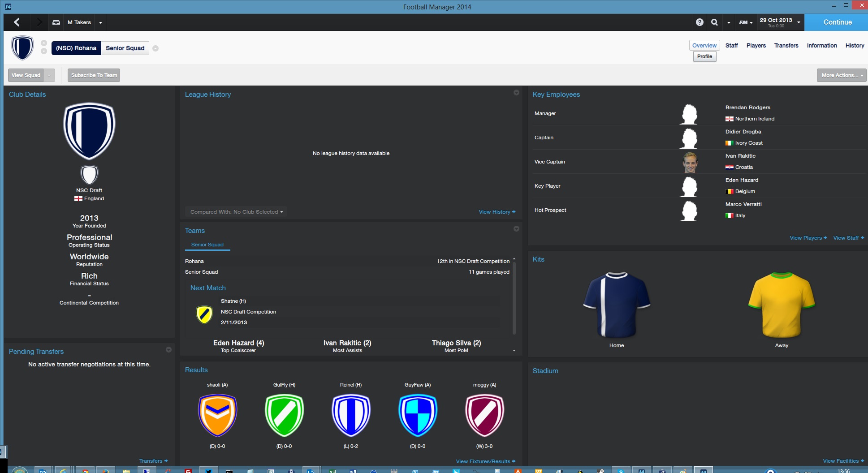868x473 pixels.
Task: Click the shaoli orange club badge
Action: pyautogui.click(x=217, y=415)
